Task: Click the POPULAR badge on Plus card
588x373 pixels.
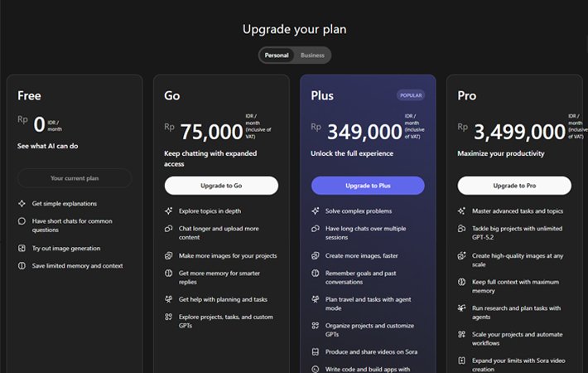Action: point(411,95)
